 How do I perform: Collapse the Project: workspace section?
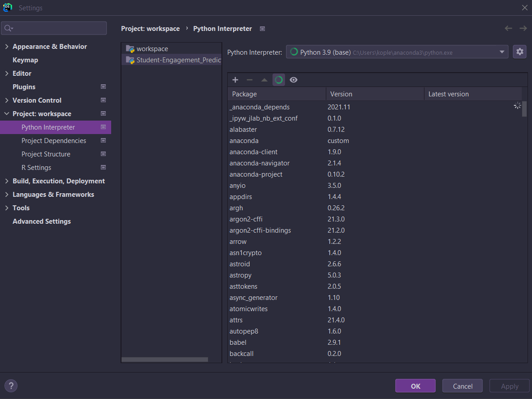(7, 114)
